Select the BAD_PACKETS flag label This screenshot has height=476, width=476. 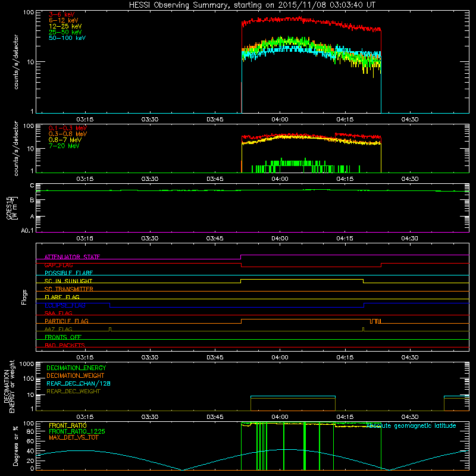[x=65, y=345]
